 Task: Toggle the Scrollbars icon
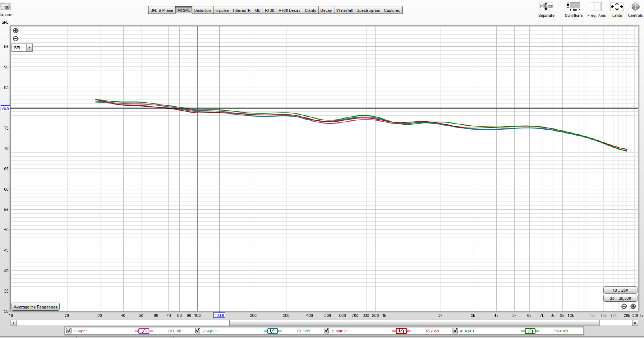coord(574,7)
